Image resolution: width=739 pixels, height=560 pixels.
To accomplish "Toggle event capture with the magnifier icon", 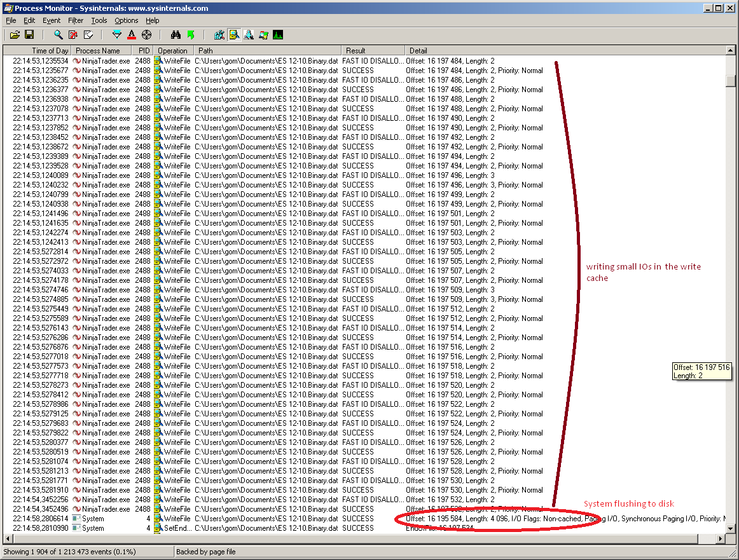I will tap(58, 35).
